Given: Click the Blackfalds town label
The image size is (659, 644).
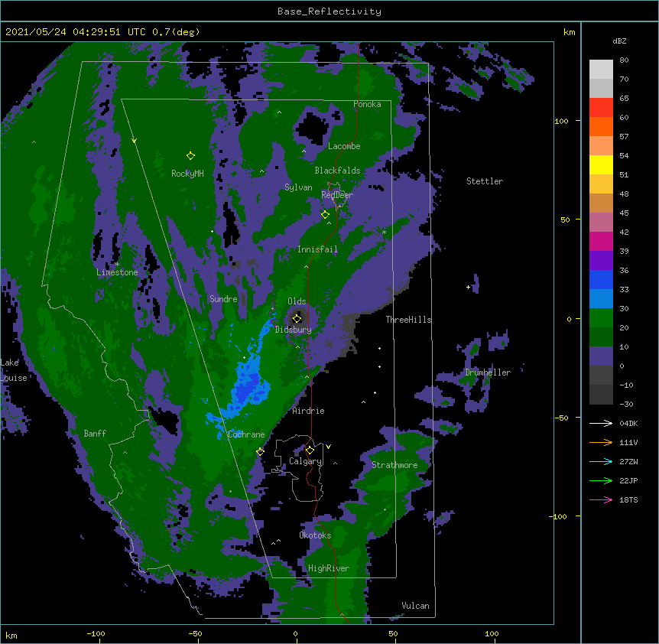Looking at the screenshot, I should click(x=337, y=171).
